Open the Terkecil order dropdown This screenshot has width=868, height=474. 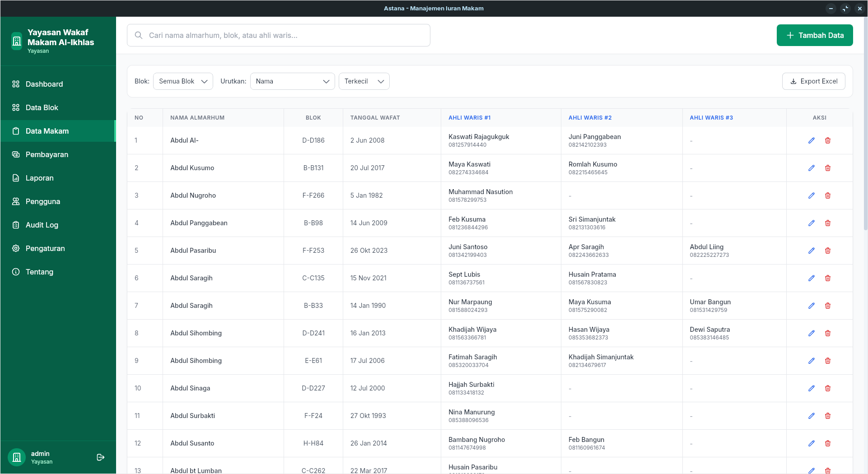(x=364, y=81)
